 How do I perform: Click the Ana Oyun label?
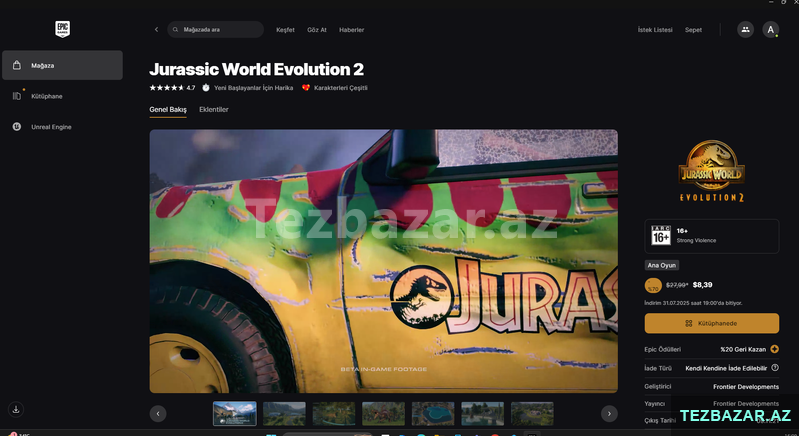pos(661,265)
